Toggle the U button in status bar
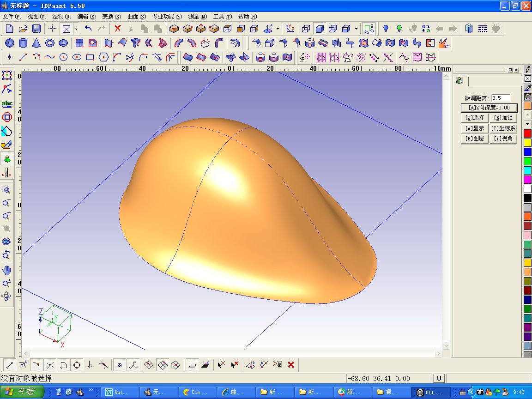Viewport: 532px width, 399px height. click(x=439, y=378)
